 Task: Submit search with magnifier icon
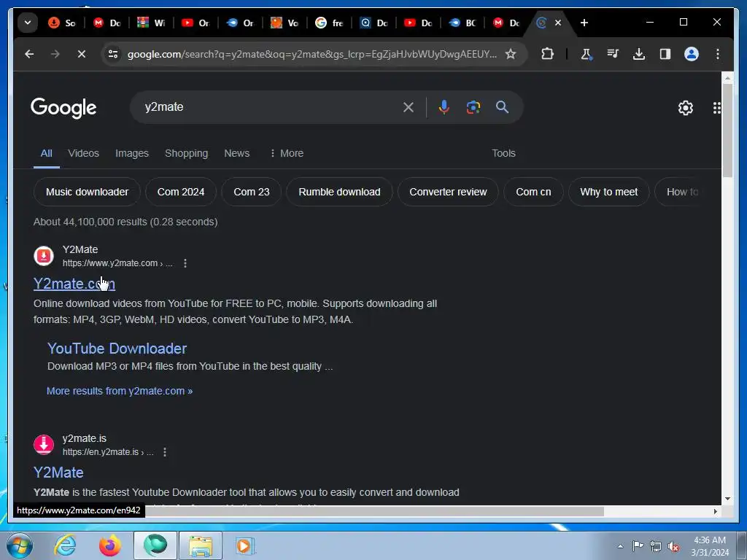click(x=502, y=107)
